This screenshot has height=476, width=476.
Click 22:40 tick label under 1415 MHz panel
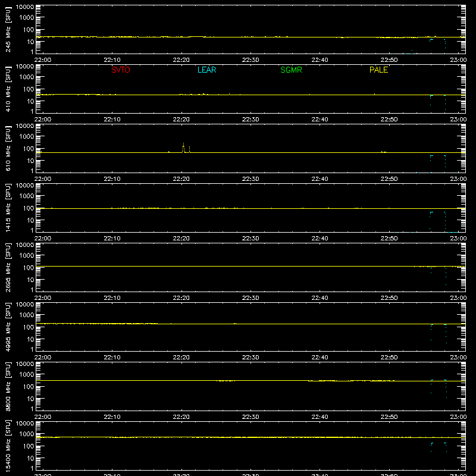pos(320,239)
